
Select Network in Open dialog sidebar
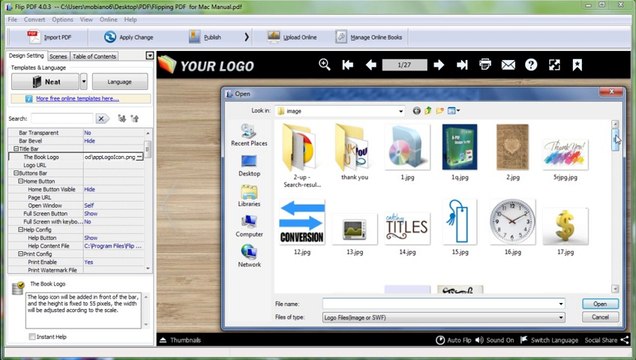(249, 256)
